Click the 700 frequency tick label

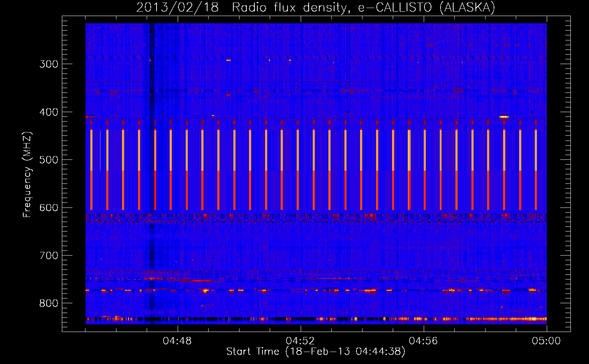point(49,256)
